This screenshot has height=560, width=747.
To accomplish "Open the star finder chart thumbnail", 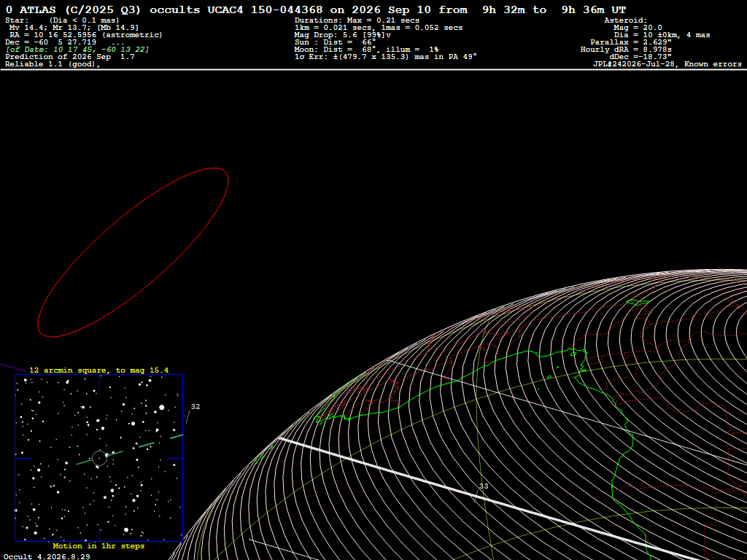I will click(99, 458).
